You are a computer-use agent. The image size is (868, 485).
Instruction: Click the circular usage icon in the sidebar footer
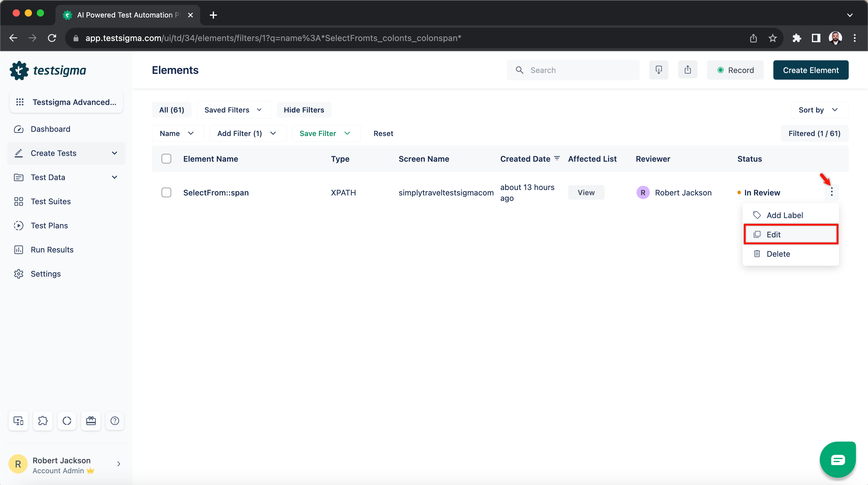67,420
